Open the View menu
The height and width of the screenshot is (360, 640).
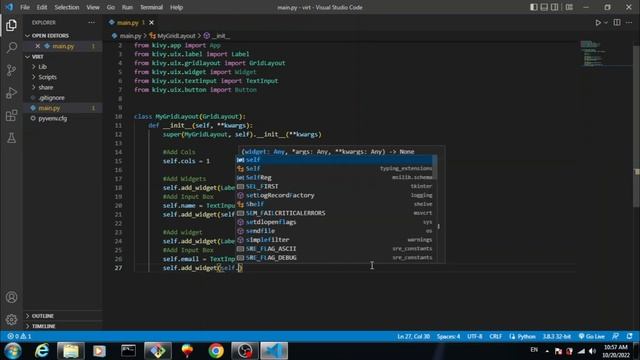click(x=93, y=7)
